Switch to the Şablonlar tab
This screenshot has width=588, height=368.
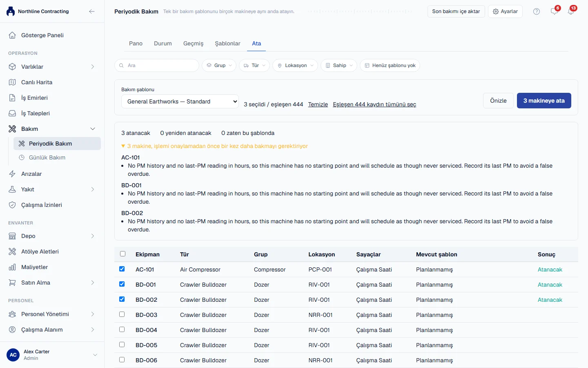click(228, 43)
